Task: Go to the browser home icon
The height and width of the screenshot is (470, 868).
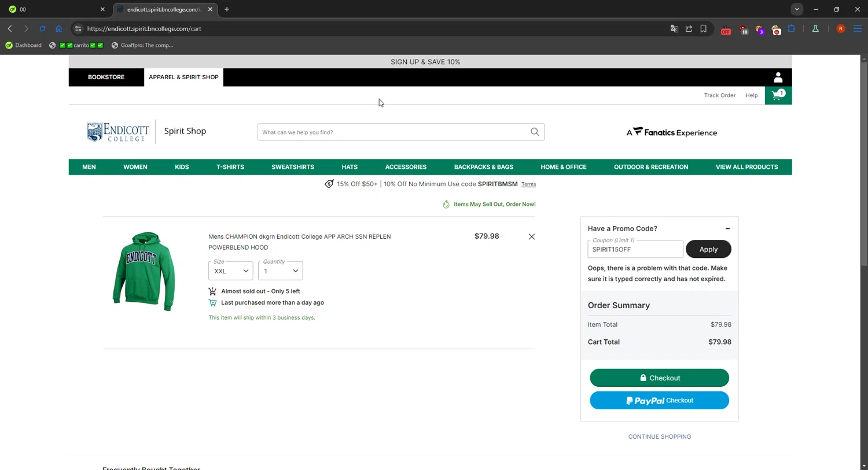Action: coord(58,28)
